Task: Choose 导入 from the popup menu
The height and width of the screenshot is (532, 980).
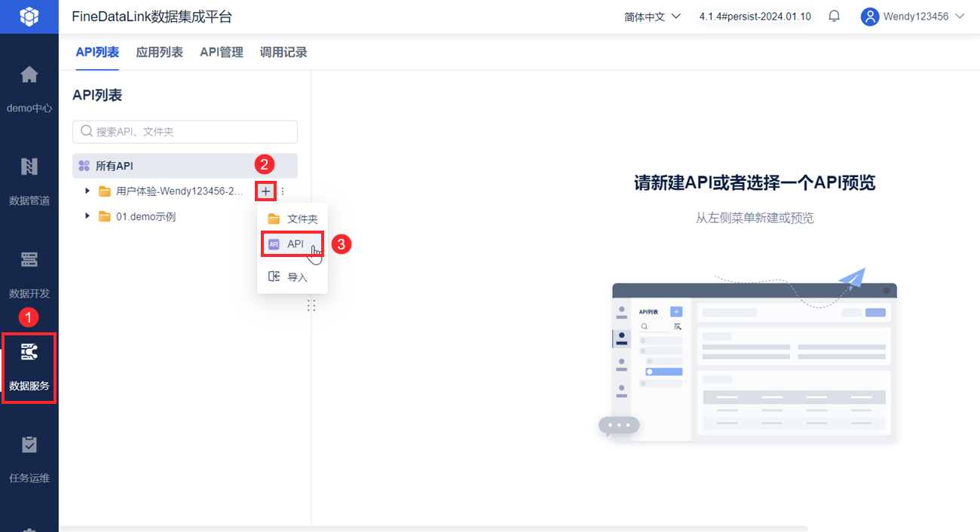Action: click(292, 277)
